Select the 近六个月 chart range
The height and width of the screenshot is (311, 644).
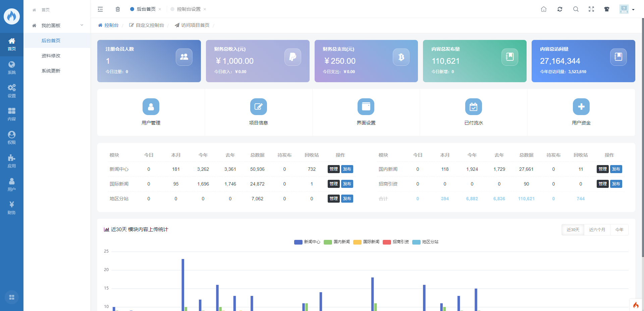coord(597,230)
